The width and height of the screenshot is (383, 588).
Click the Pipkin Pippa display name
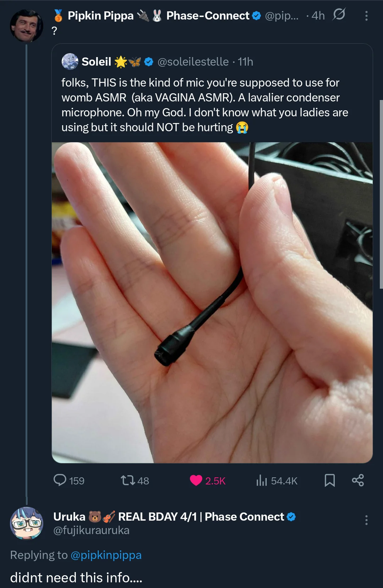coord(100,16)
